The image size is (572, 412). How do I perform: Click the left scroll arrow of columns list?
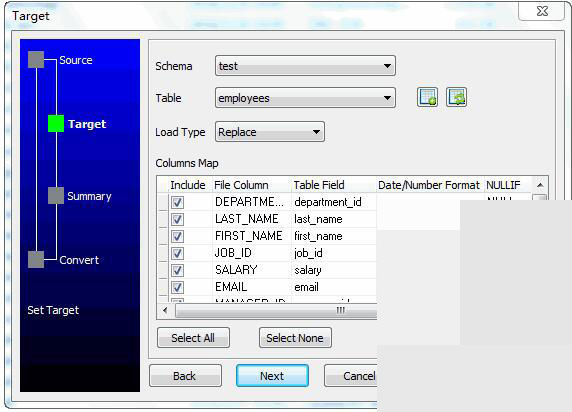click(x=165, y=311)
